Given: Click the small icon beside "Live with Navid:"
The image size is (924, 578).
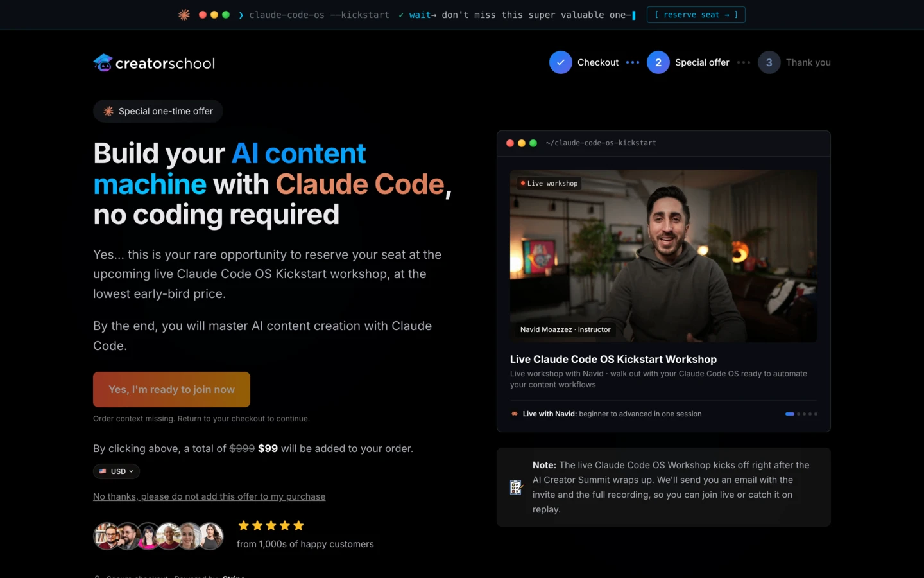Looking at the screenshot, I should 515,414.
